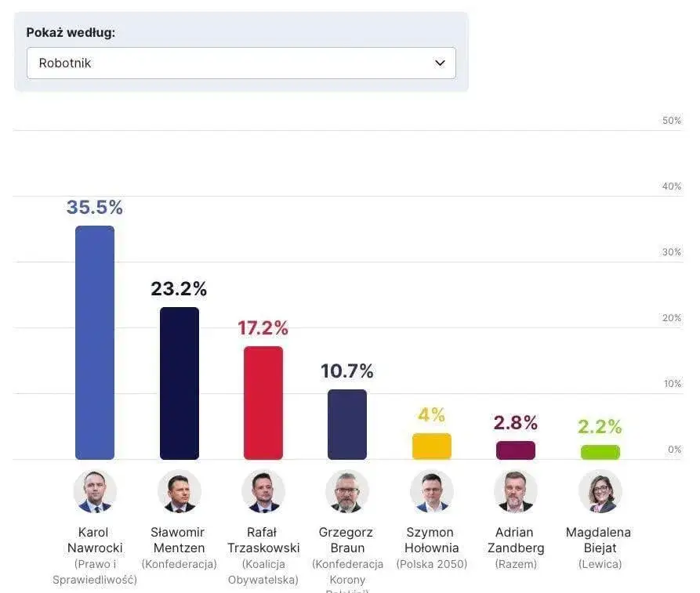Click Karol Nawrocki's portrait photo
This screenshot has height=593, width=700.
95,491
